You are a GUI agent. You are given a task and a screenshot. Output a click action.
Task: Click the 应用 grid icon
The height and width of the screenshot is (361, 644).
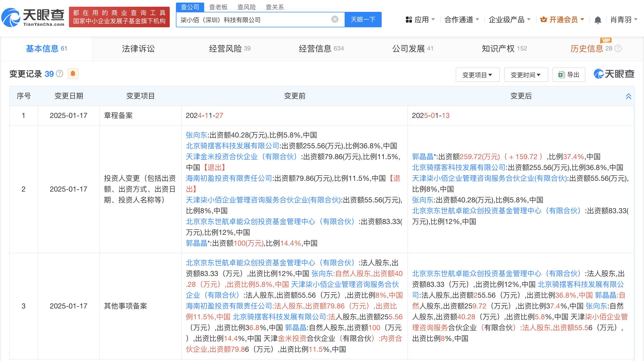[x=409, y=20]
